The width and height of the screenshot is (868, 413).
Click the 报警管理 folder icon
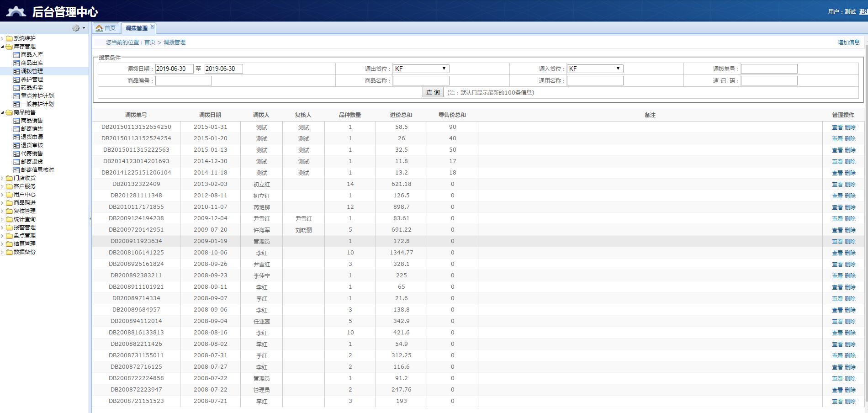click(x=9, y=228)
